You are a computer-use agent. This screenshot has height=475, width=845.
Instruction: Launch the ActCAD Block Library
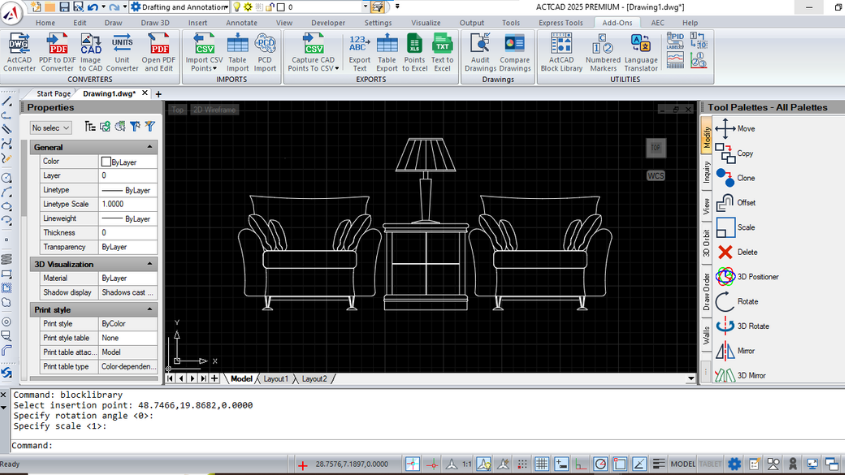coord(561,52)
